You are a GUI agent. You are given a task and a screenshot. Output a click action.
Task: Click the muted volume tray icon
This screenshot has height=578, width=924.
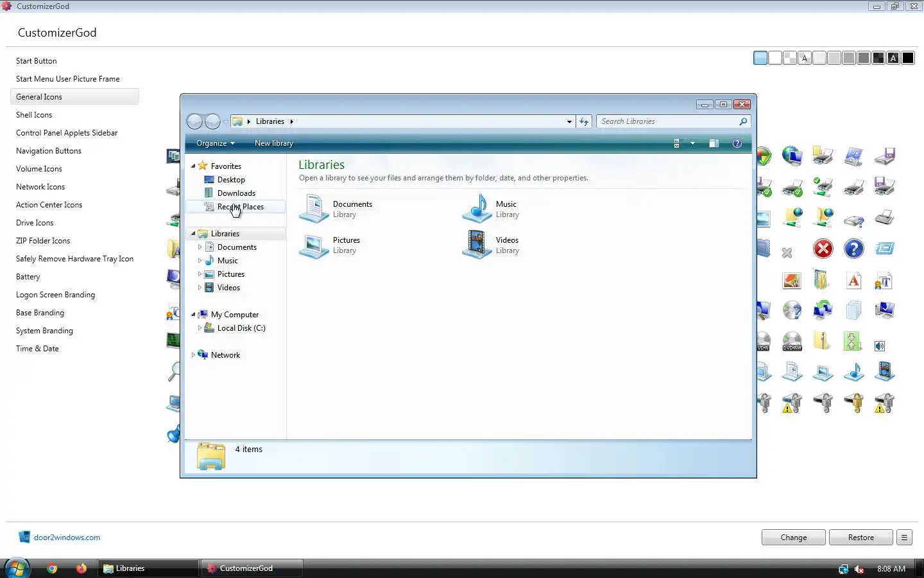[x=860, y=569]
